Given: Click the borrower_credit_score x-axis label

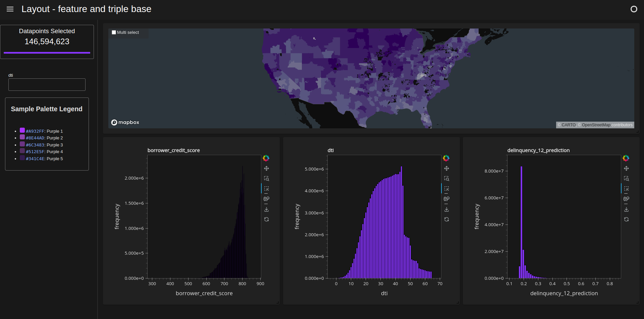Looking at the screenshot, I should coord(204,294).
